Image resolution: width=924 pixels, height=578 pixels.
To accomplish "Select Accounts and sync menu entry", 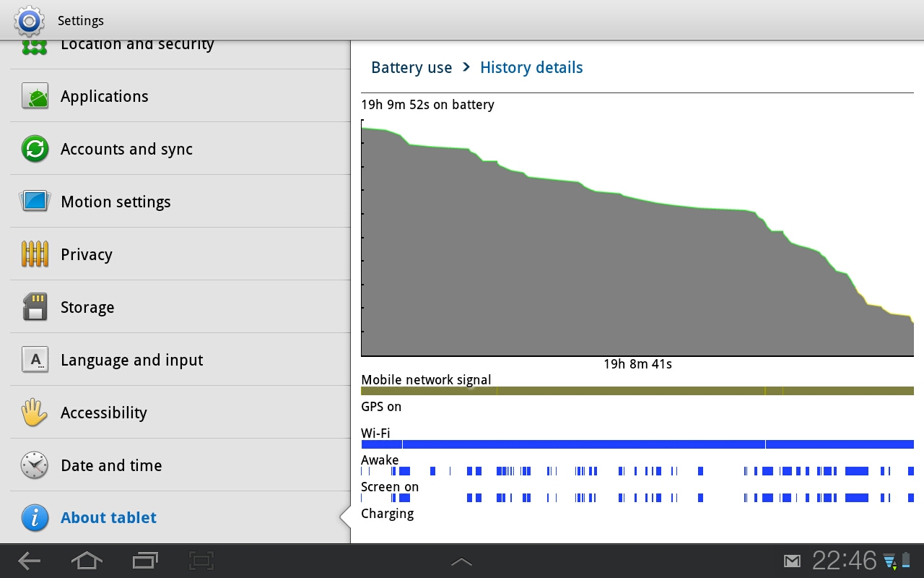I will [180, 149].
